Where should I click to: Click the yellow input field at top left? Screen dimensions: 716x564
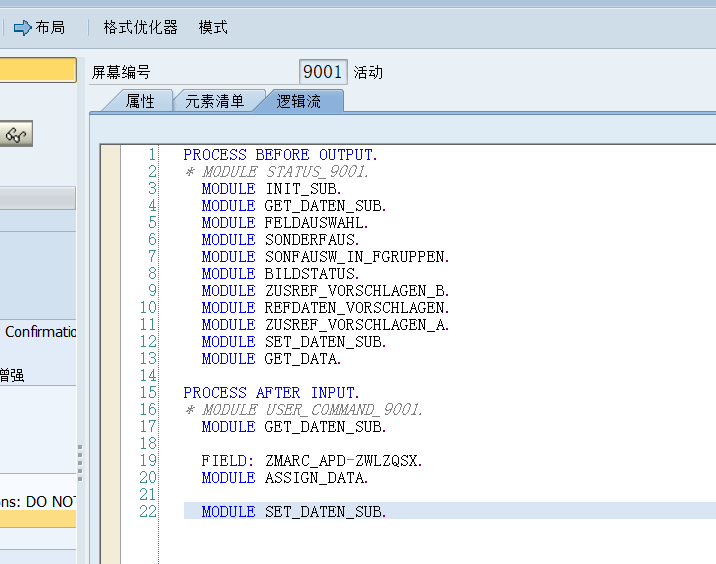click(x=37, y=70)
